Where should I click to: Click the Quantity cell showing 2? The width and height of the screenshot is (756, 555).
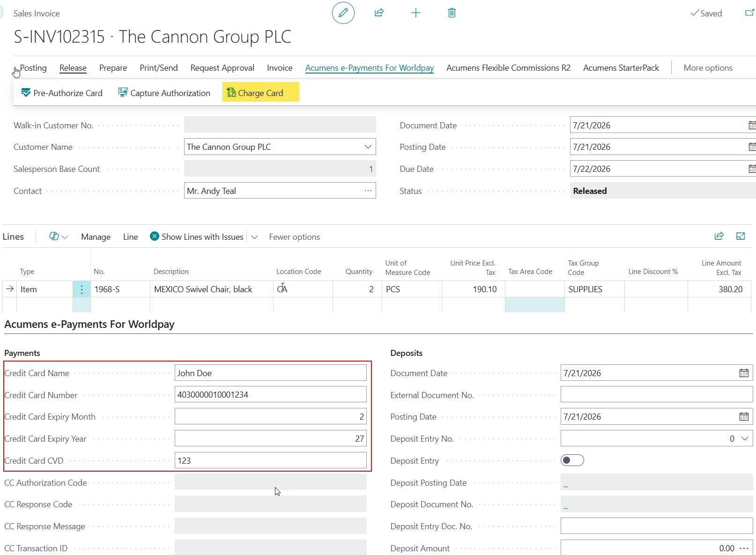click(357, 289)
